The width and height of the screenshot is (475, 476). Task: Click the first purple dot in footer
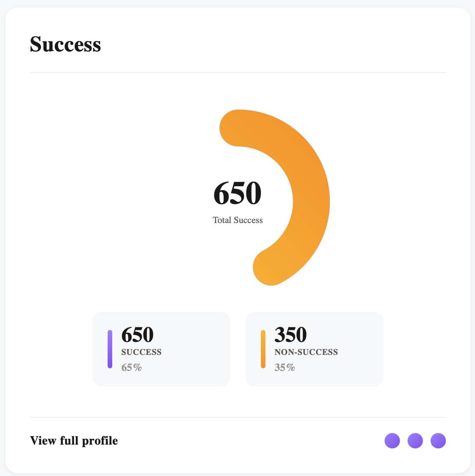392,440
